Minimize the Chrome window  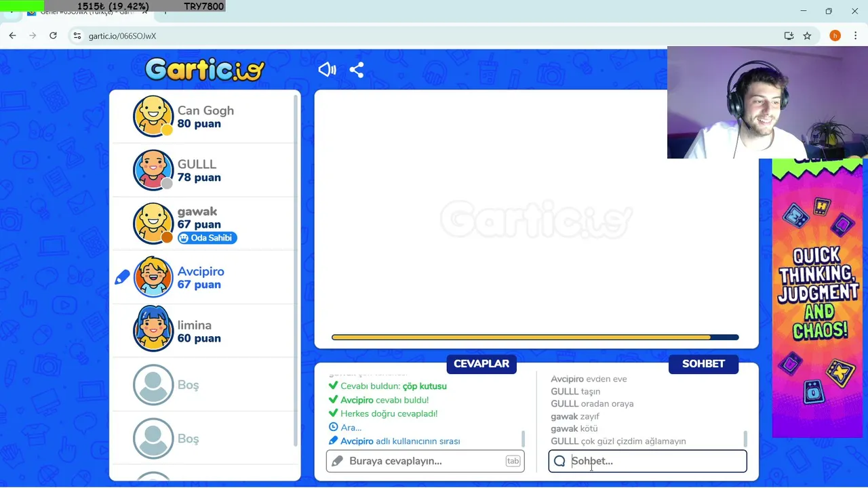coord(804,11)
